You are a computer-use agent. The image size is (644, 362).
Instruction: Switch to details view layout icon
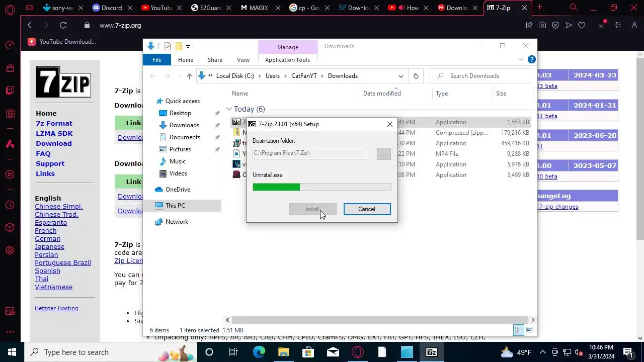click(519, 330)
